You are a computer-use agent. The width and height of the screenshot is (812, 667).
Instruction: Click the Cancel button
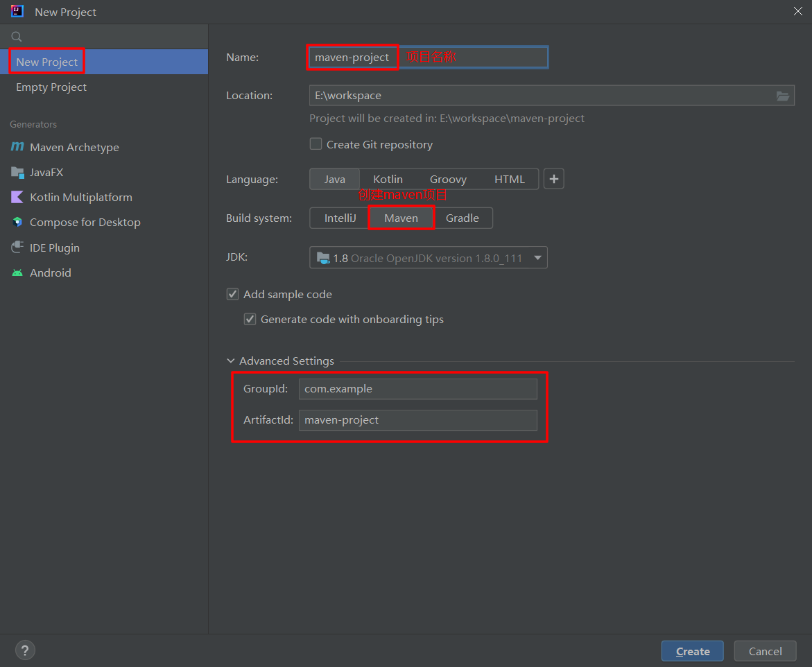click(765, 651)
